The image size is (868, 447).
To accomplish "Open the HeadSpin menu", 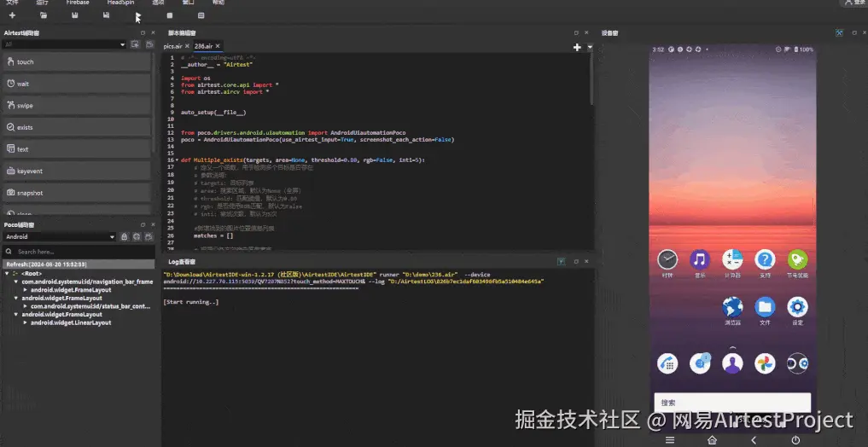I will pos(120,3).
